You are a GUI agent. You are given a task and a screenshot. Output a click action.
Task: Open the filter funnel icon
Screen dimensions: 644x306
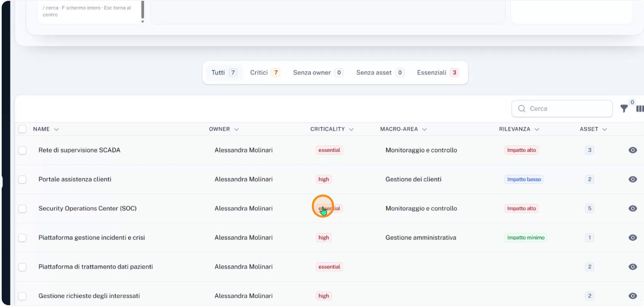coord(624,109)
